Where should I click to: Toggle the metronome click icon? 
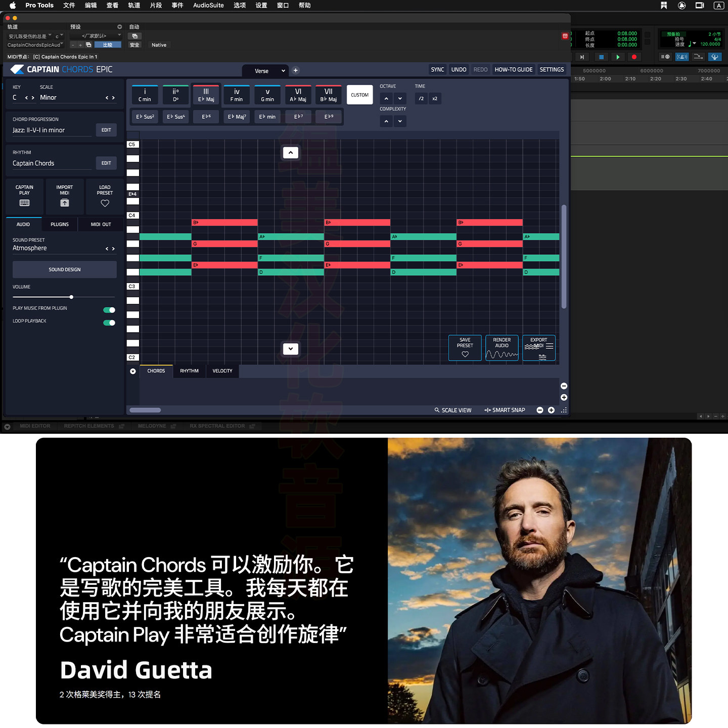click(682, 57)
